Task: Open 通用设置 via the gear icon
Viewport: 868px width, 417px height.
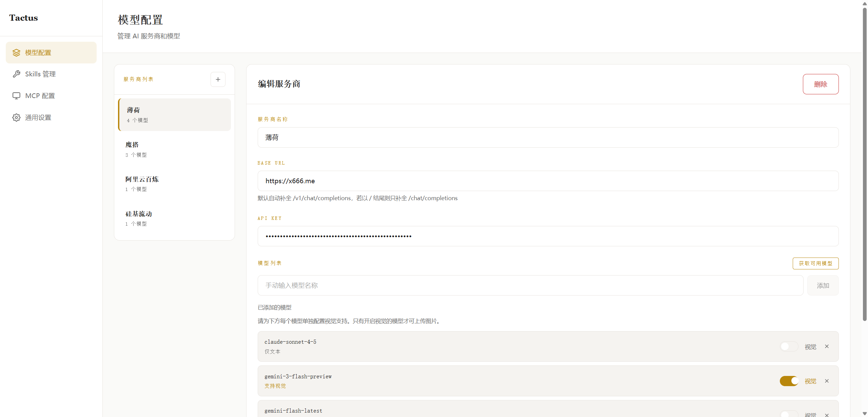Action: pyautogui.click(x=16, y=117)
